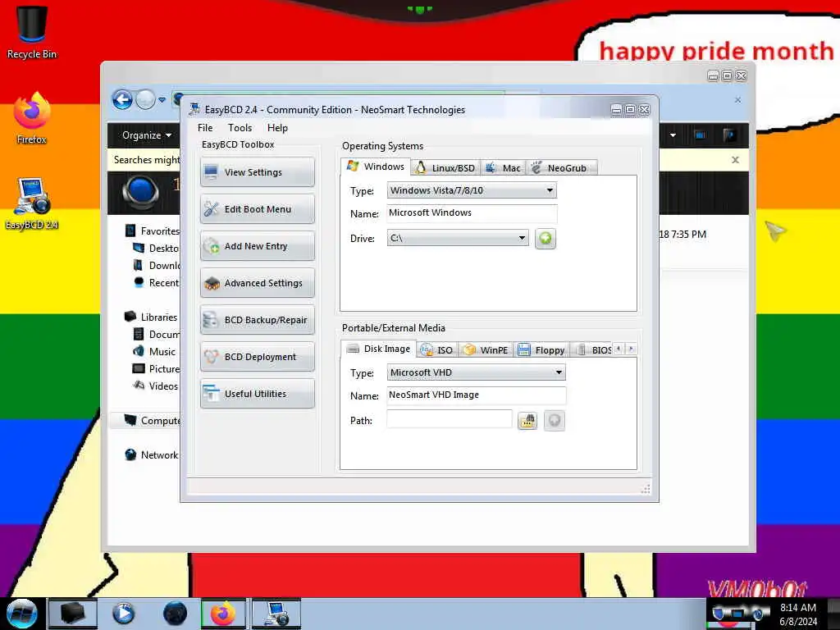
Task: Click the Network globe icon in the sidebar
Action: pyautogui.click(x=130, y=454)
